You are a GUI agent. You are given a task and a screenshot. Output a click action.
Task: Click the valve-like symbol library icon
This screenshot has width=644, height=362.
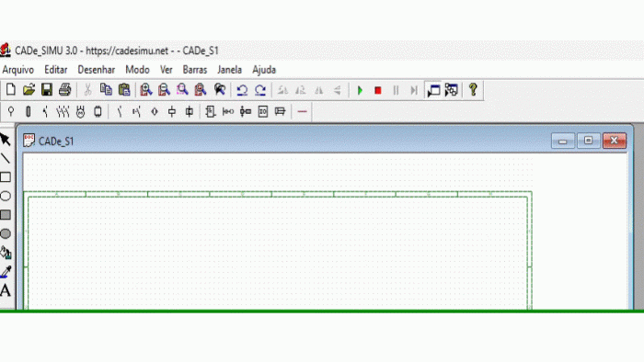tap(246, 111)
